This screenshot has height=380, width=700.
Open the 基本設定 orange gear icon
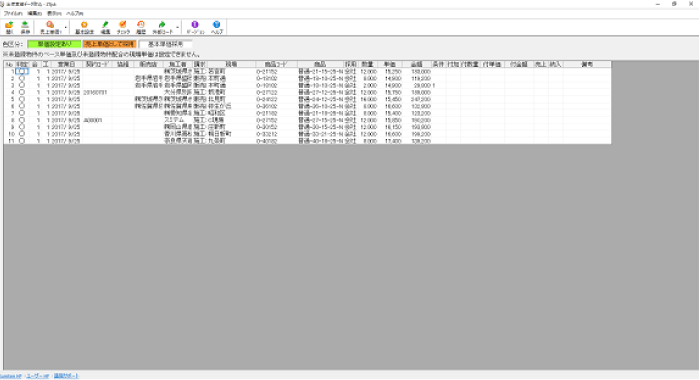click(x=84, y=27)
